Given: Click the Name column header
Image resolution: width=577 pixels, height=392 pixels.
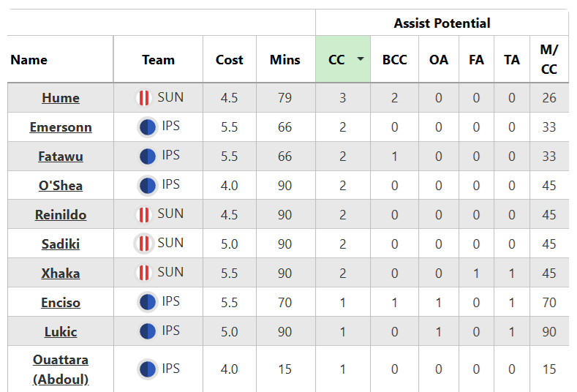Looking at the screenshot, I should click(29, 60).
